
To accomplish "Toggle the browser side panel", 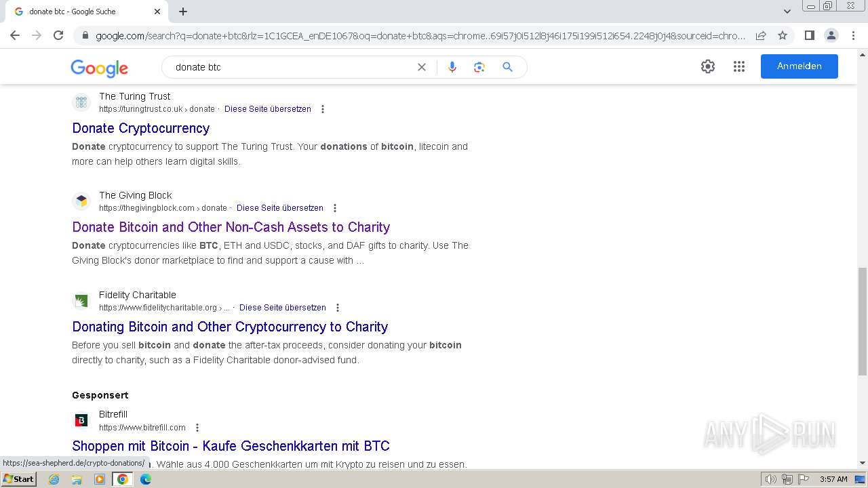I will [x=809, y=35].
